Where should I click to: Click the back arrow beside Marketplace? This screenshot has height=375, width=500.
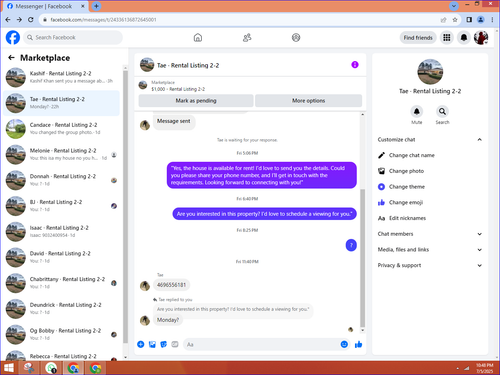coord(11,58)
